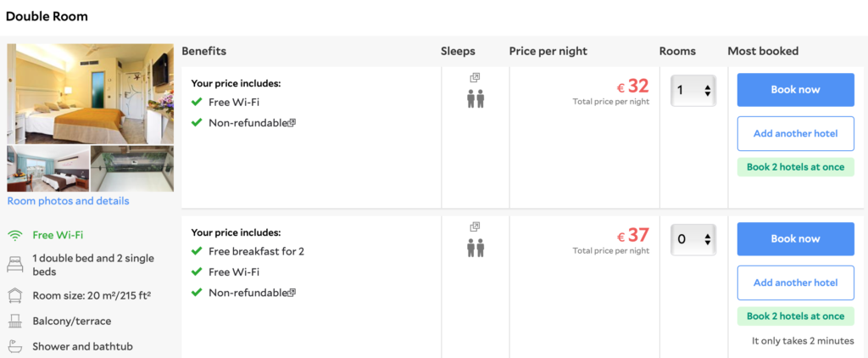Image resolution: width=868 pixels, height=358 pixels.
Task: Click the popup icon above the first sleeps icon
Action: [476, 78]
